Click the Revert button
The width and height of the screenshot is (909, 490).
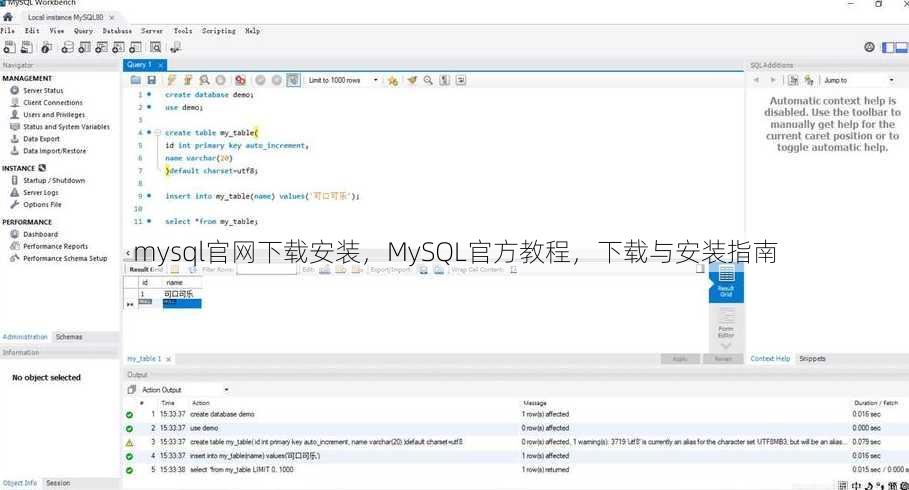click(x=723, y=359)
